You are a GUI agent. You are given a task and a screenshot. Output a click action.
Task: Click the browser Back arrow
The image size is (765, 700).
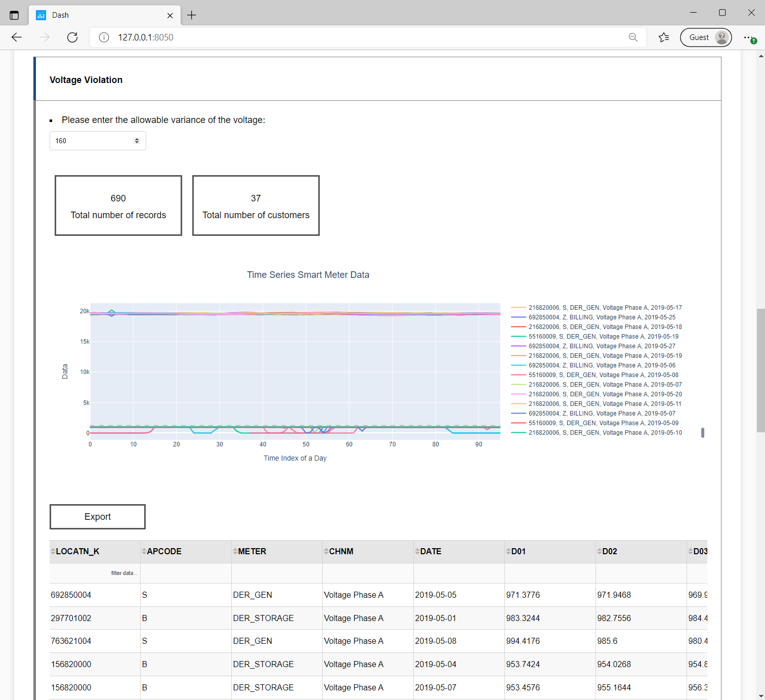pos(17,37)
